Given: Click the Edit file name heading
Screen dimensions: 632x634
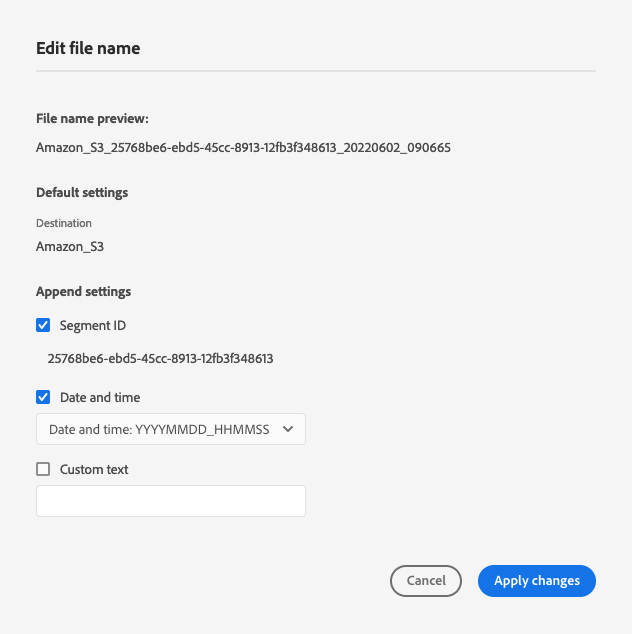Looking at the screenshot, I should coord(88,47).
